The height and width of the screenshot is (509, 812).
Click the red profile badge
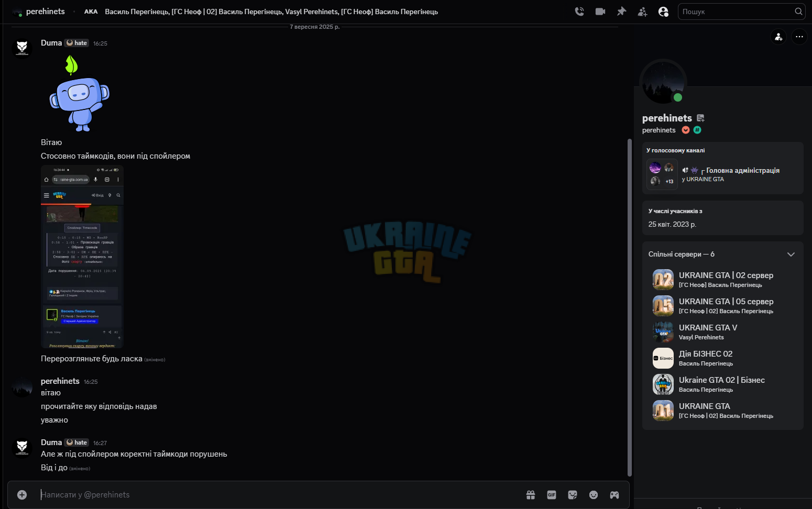(x=686, y=130)
